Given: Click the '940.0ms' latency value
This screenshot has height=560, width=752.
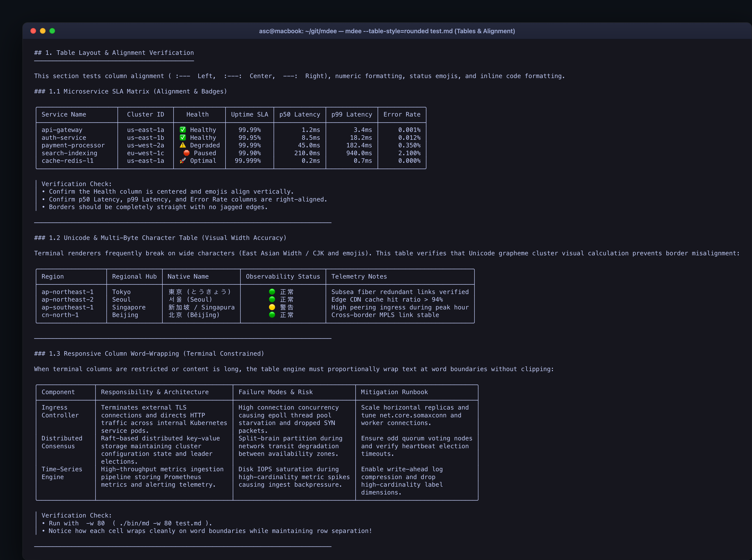Looking at the screenshot, I should [x=359, y=153].
